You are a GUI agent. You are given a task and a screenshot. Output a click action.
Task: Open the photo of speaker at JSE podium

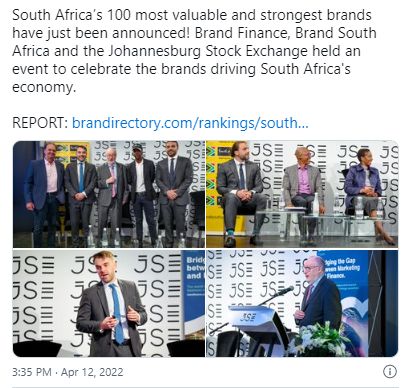coord(302,303)
